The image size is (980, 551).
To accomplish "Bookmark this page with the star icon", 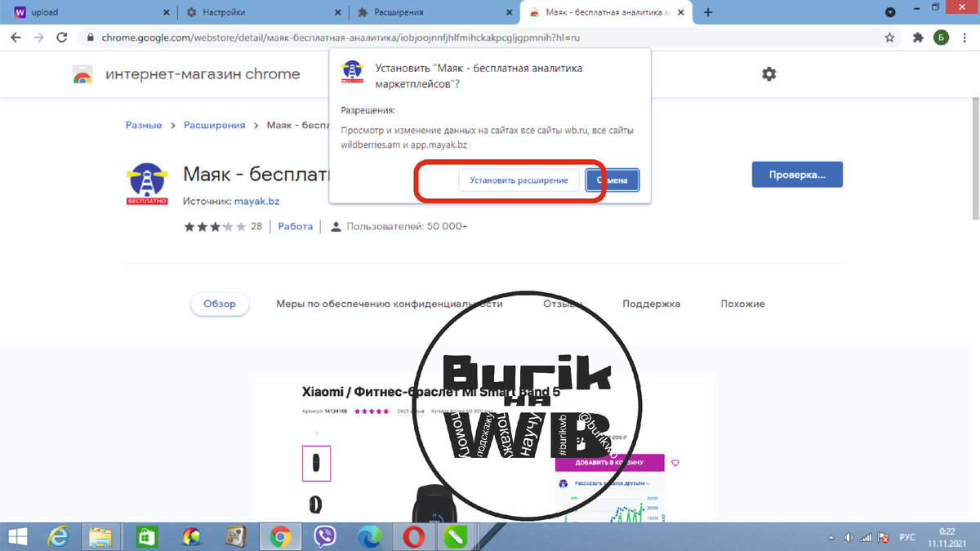I will (889, 38).
